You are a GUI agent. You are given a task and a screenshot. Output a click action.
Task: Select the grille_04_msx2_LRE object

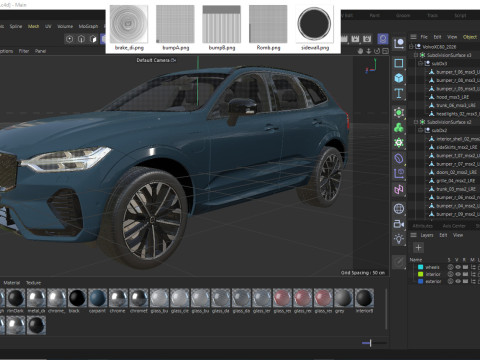(456, 181)
